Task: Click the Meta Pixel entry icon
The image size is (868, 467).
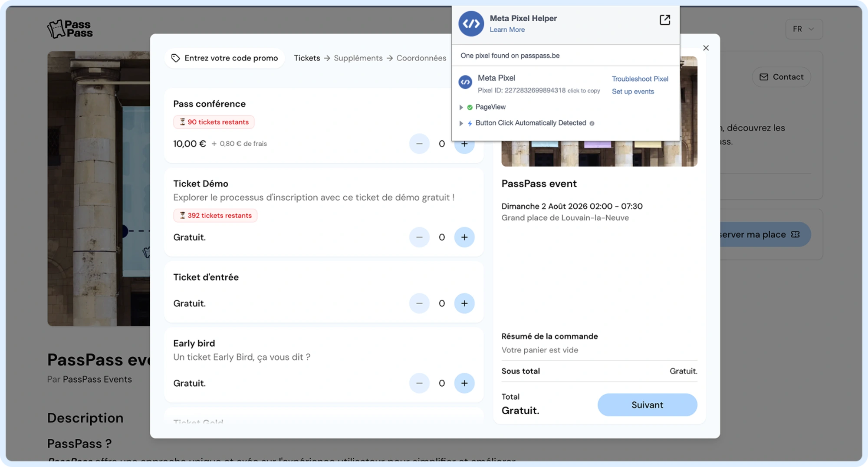Action: pos(465,82)
